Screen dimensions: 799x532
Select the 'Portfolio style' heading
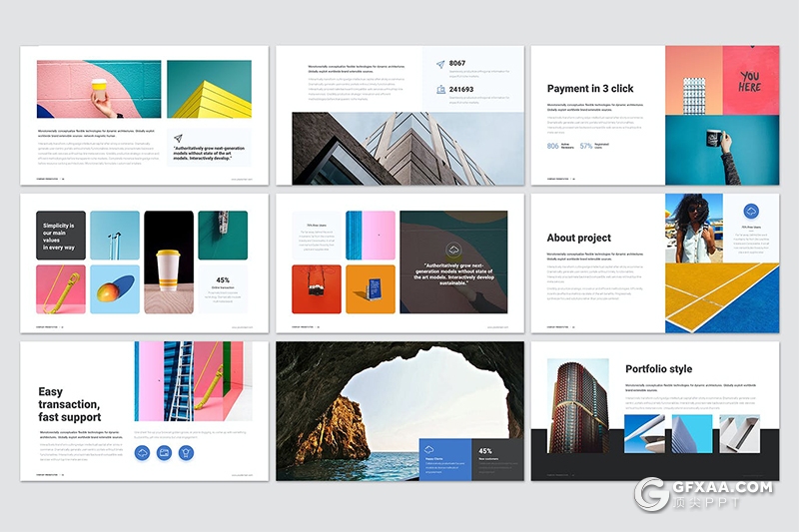tap(658, 368)
